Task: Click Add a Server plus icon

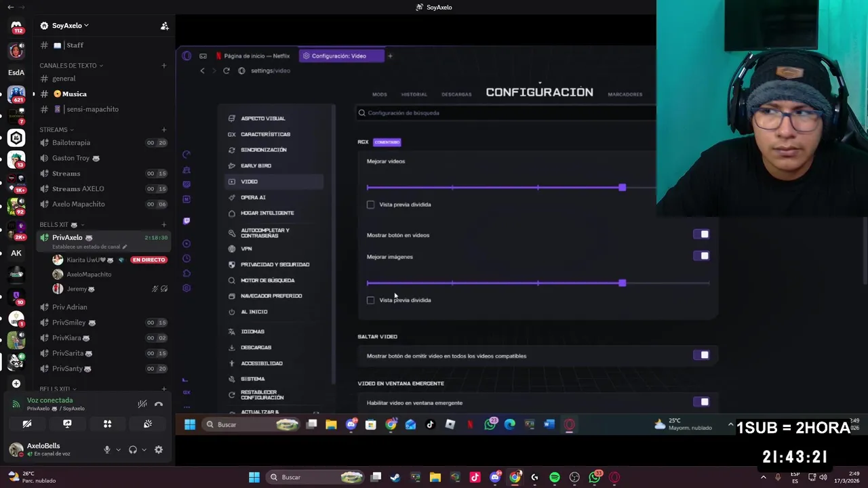Action: 16,384
